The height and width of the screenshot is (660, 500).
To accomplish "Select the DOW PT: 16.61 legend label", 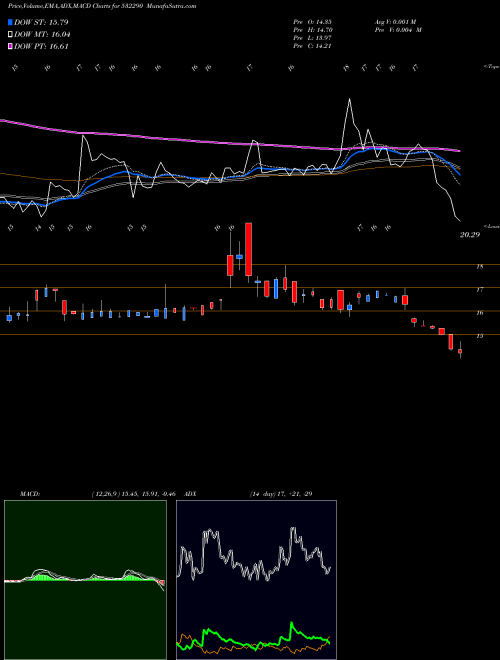I will point(41,47).
